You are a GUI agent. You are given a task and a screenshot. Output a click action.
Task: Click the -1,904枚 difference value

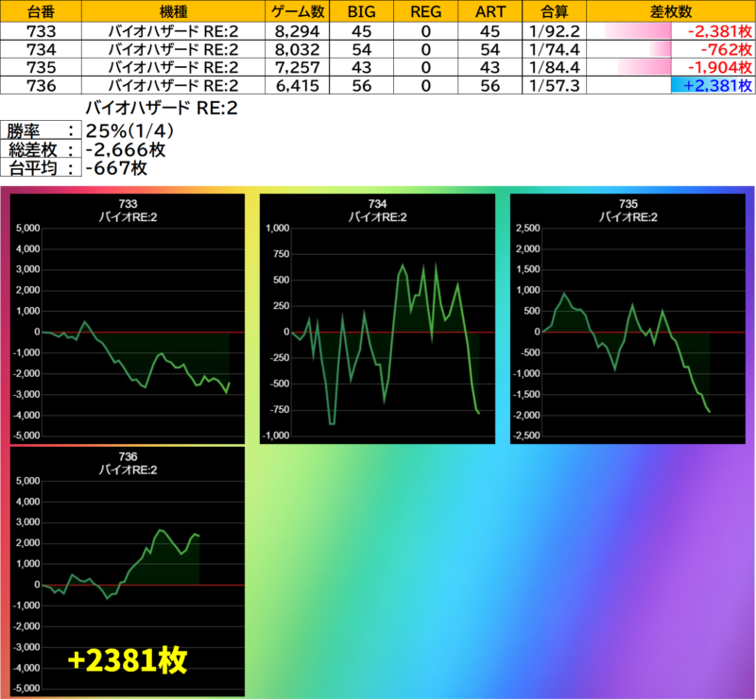(719, 67)
